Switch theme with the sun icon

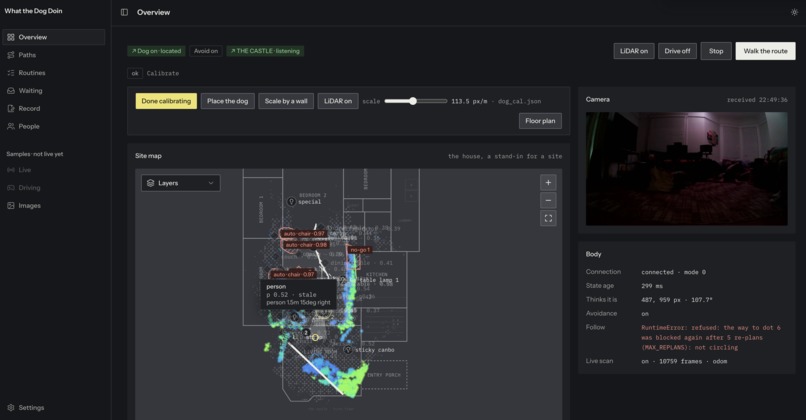[x=794, y=12]
